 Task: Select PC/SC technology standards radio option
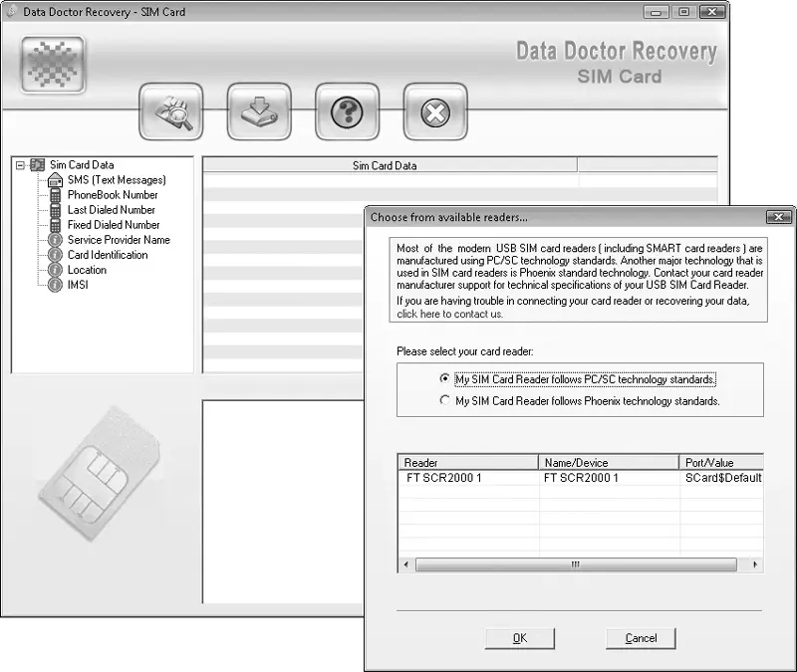click(x=444, y=379)
